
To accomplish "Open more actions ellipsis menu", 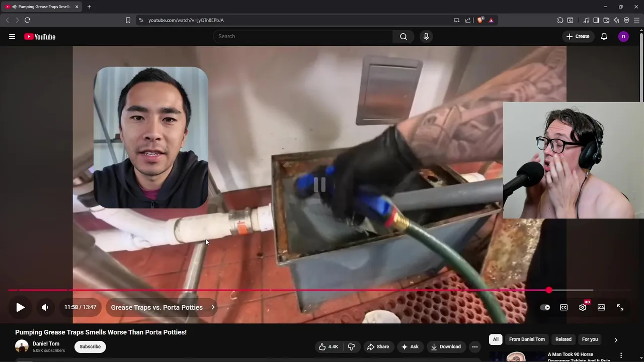I will coord(474,346).
